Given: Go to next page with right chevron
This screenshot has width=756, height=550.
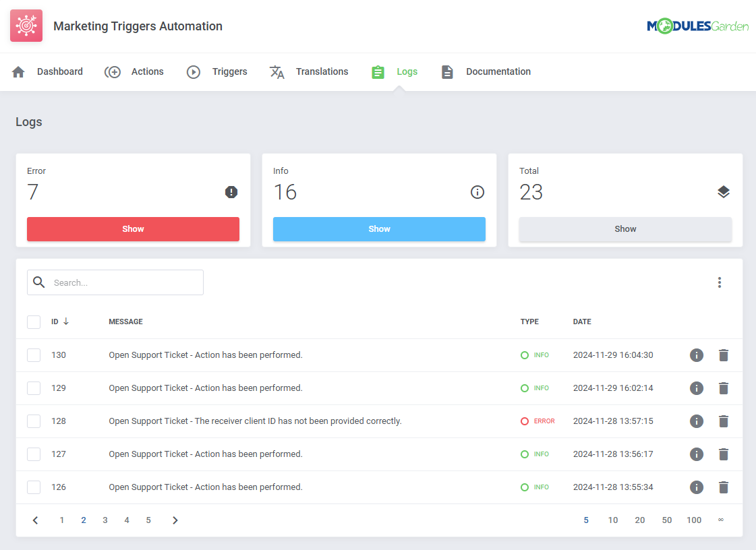Looking at the screenshot, I should click(175, 520).
